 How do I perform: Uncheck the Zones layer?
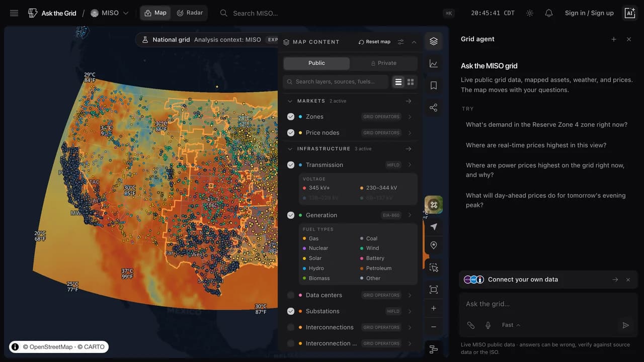[291, 117]
